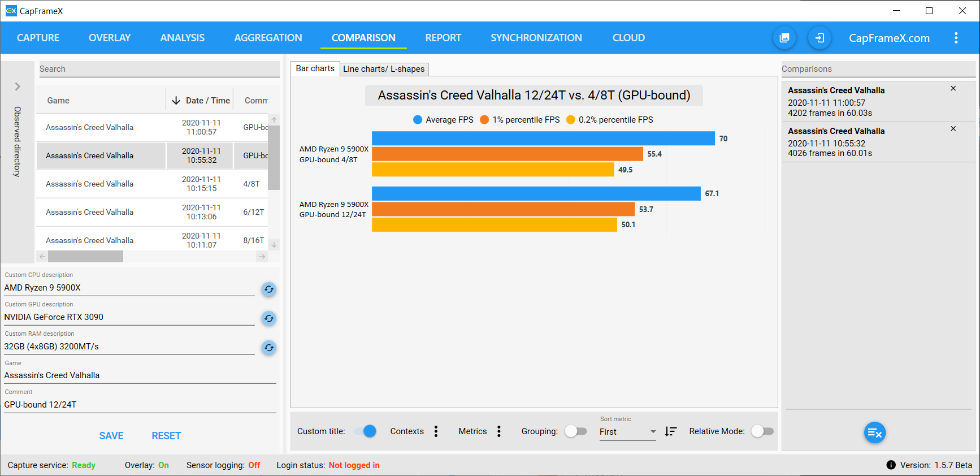Open the CapFrameX.com link
The image size is (980, 476).
(889, 38)
